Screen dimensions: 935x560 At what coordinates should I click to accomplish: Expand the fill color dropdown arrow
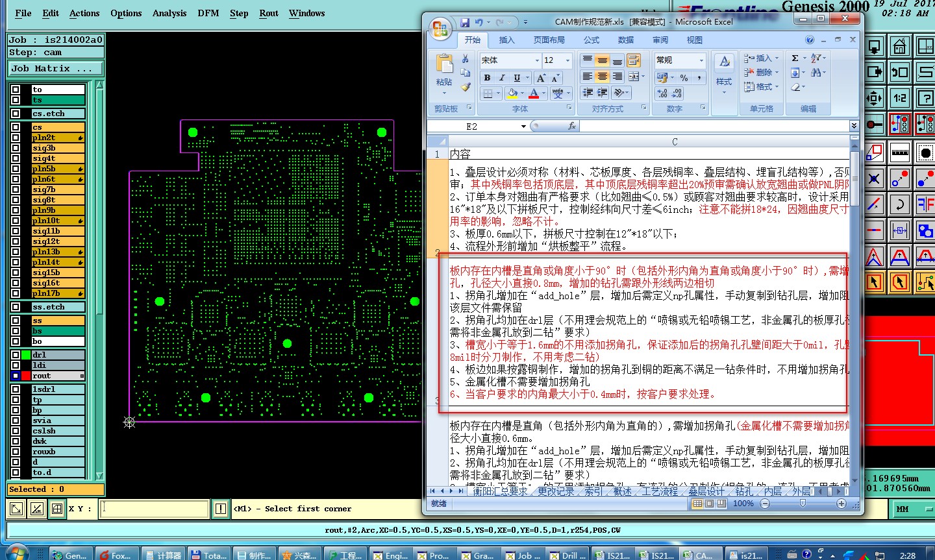point(522,93)
